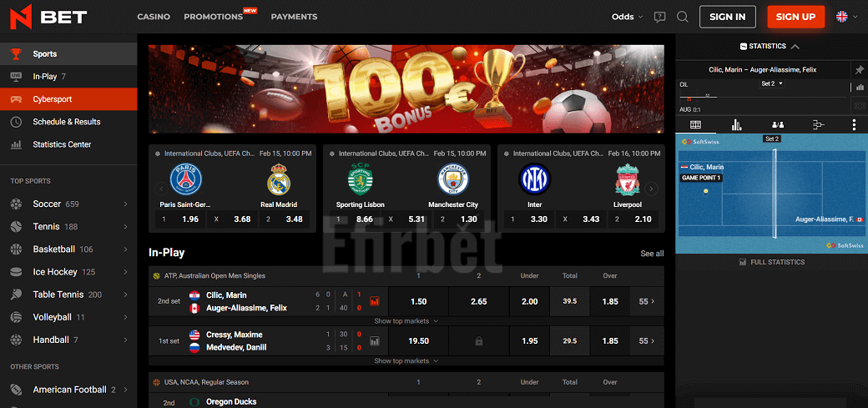The image size is (868, 408).
Task: Select Auger-Aliassime win odds 2.65
Action: pyautogui.click(x=479, y=301)
